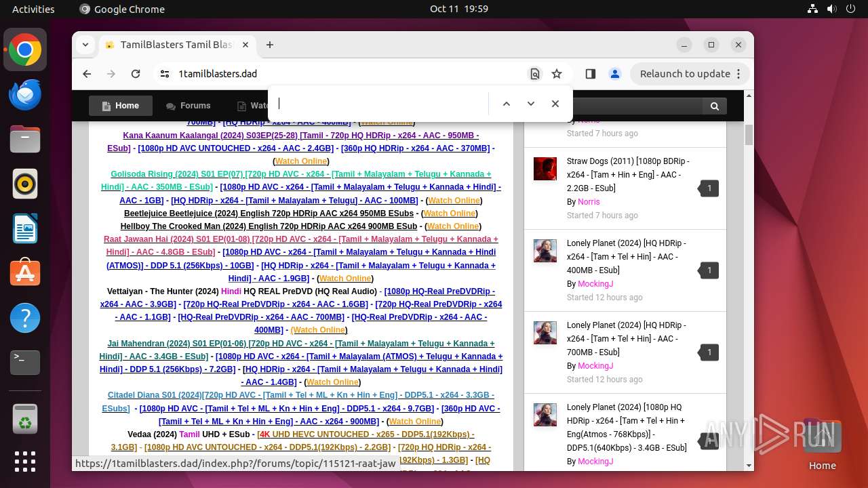Click reply count badge beside Lonely Planet 700MB
868x488 pixels.
(709, 352)
